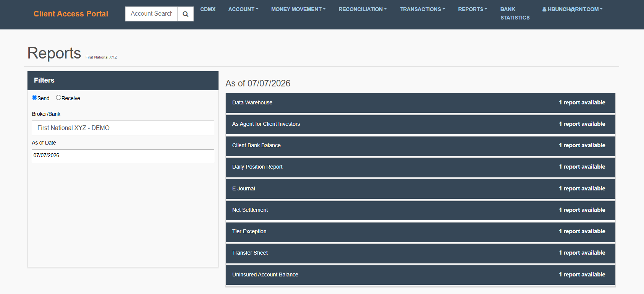Go to the CDMX menu item
Screen dimensions: 644x294
pos(208,9)
